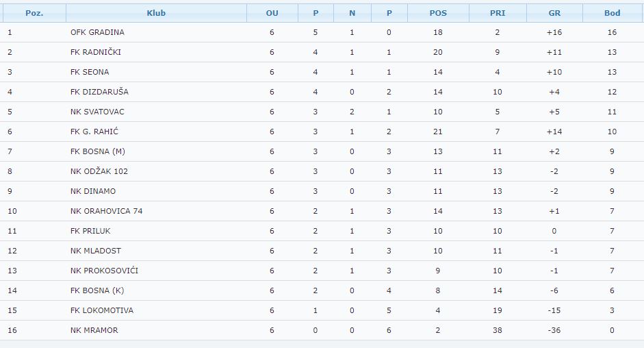Click the POS column header
The height and width of the screenshot is (348, 644).
point(438,13)
